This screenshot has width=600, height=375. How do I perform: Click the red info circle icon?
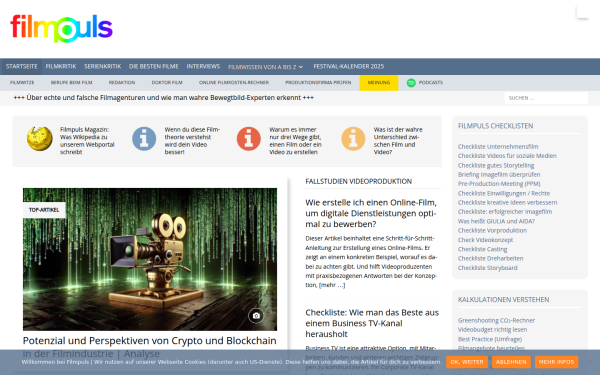point(248,139)
